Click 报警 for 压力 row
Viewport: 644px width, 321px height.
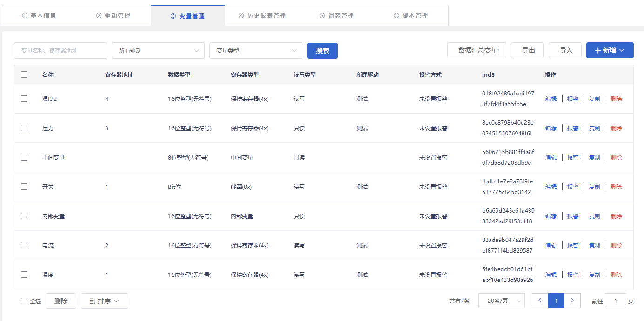tap(573, 128)
